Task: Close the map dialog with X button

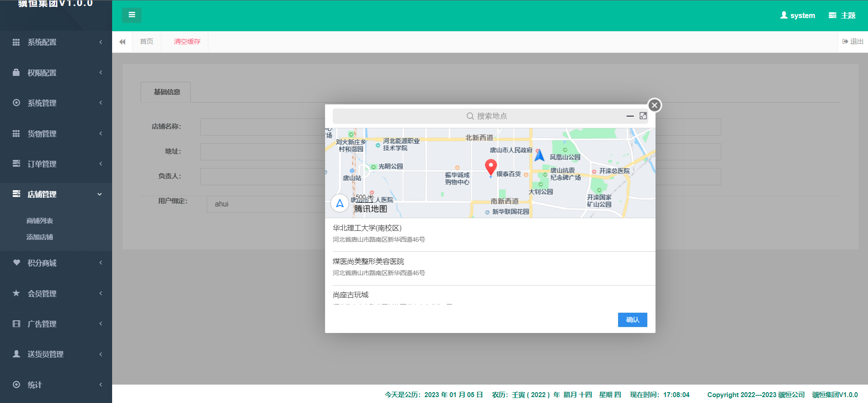Action: click(x=654, y=105)
